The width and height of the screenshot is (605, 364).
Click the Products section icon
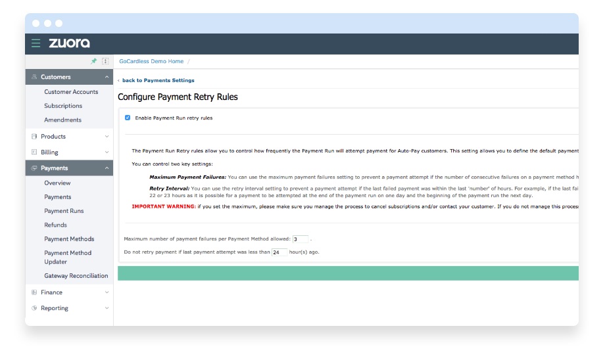(x=34, y=137)
